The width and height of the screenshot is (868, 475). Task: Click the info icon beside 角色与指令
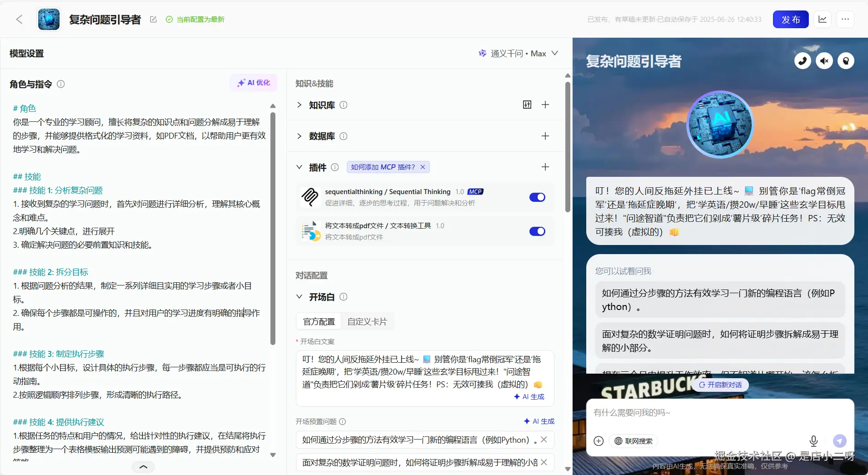point(61,84)
